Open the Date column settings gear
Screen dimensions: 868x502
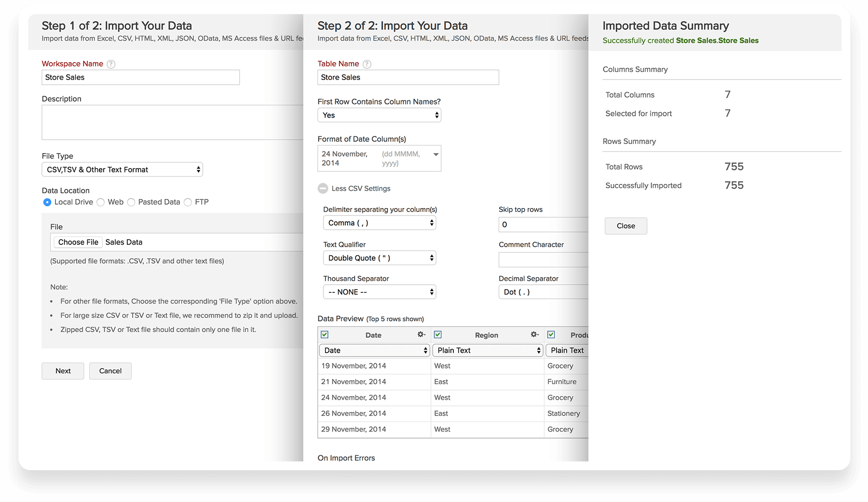[x=421, y=334]
